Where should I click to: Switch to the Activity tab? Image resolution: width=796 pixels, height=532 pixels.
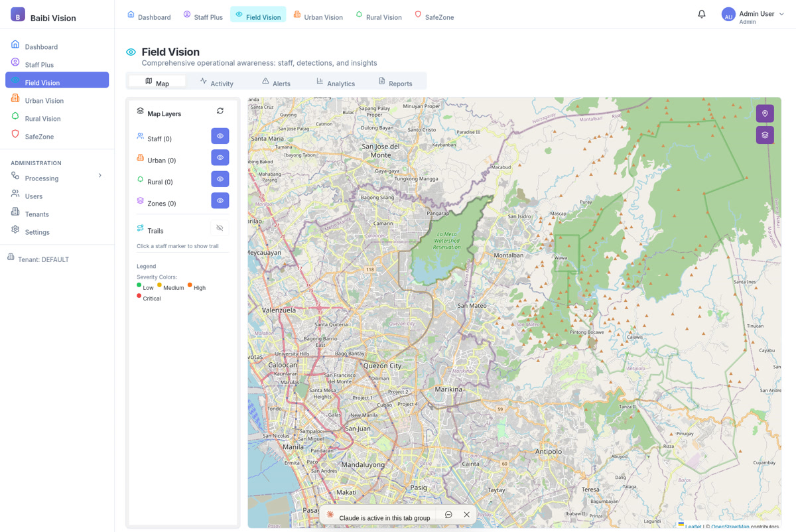pos(217,83)
